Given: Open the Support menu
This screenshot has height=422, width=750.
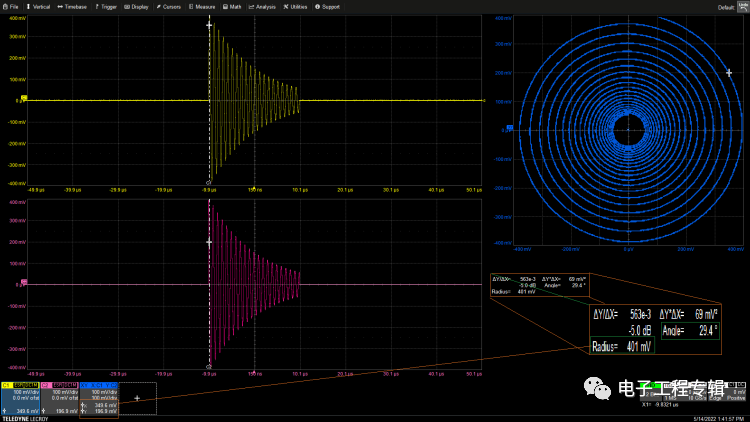Looking at the screenshot, I should pos(327,7).
